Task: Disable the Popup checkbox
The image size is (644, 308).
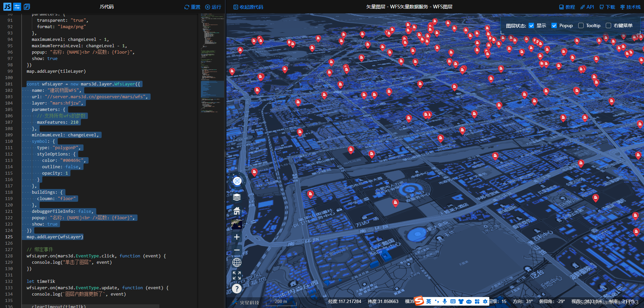Action: point(554,25)
